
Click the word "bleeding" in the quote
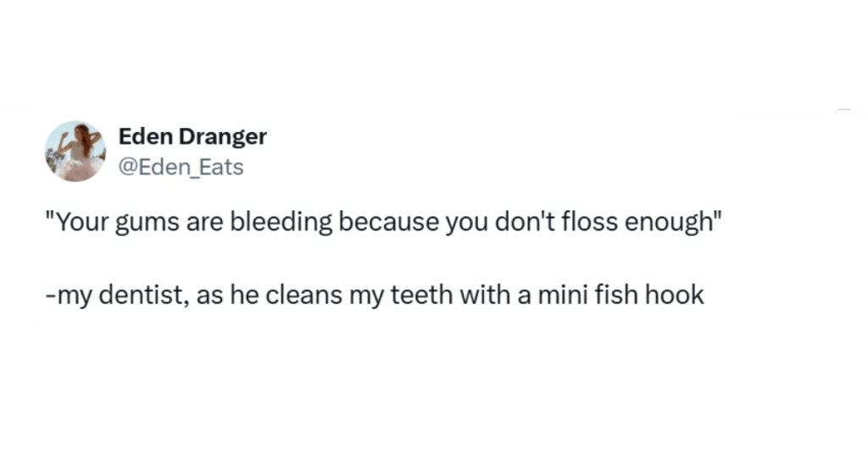point(275,225)
